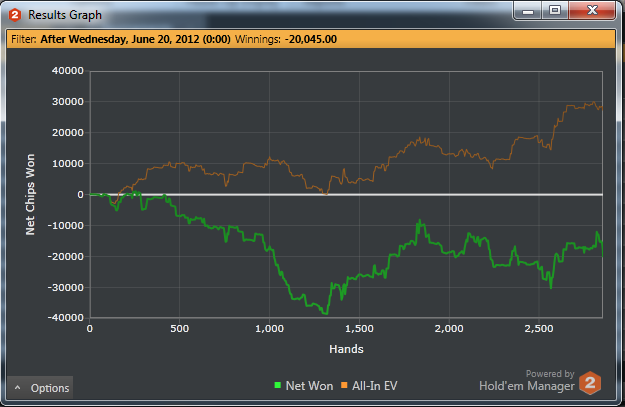Maximize the Results Graph window
625x407 pixels.
[555, 11]
